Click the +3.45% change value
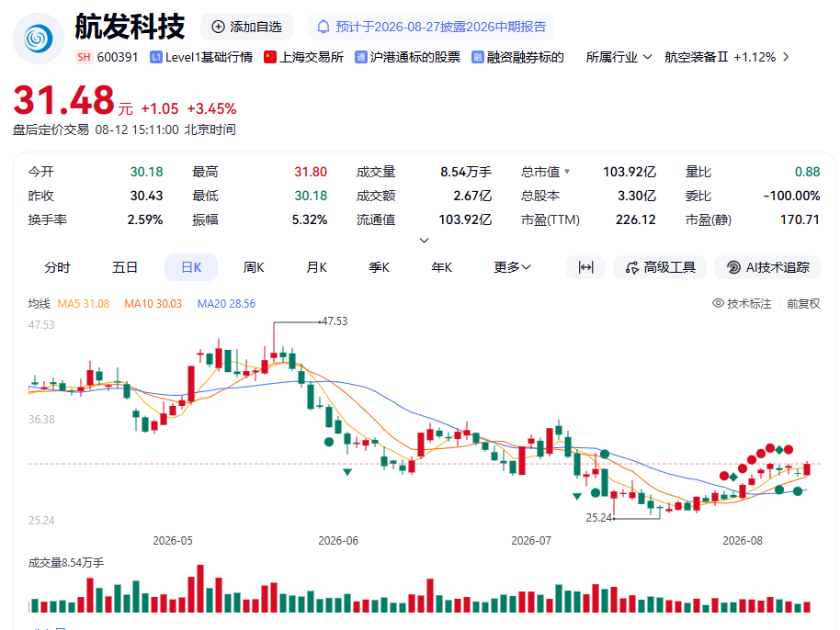Viewport: 840px width, 630px height. [211, 108]
